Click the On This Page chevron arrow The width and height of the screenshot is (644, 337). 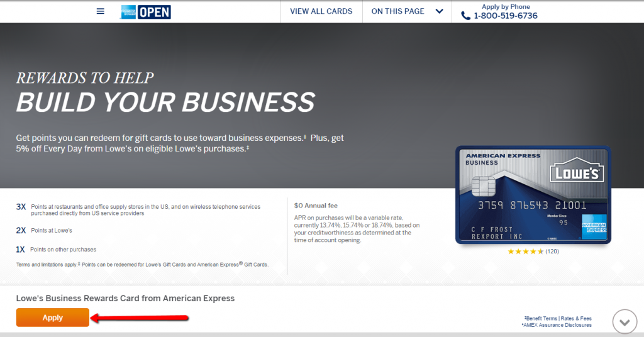(x=440, y=11)
